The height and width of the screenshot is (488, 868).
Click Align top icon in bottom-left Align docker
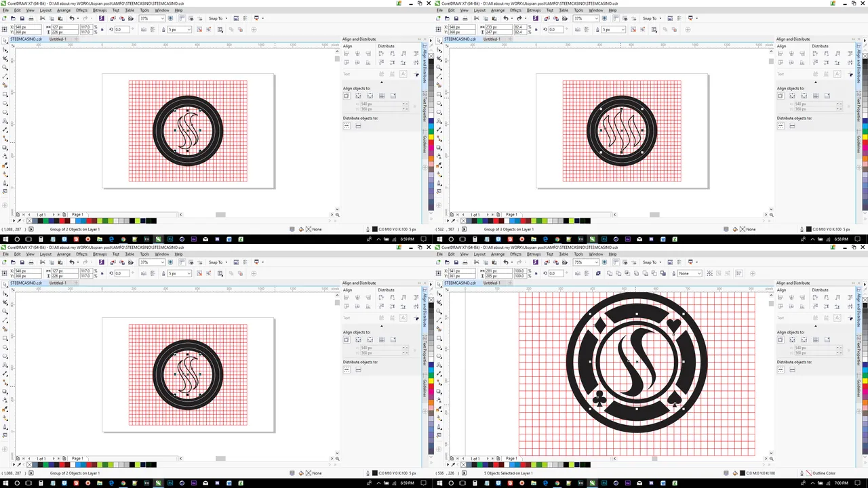[347, 306]
